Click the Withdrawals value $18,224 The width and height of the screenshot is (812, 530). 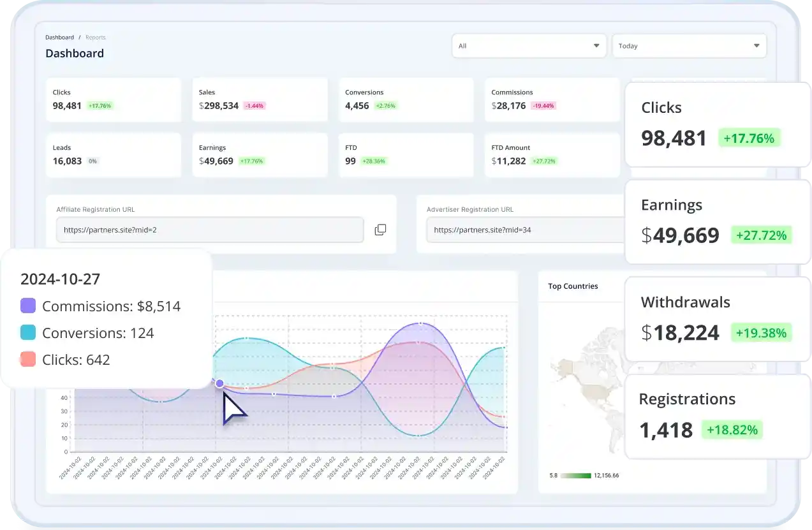point(680,332)
